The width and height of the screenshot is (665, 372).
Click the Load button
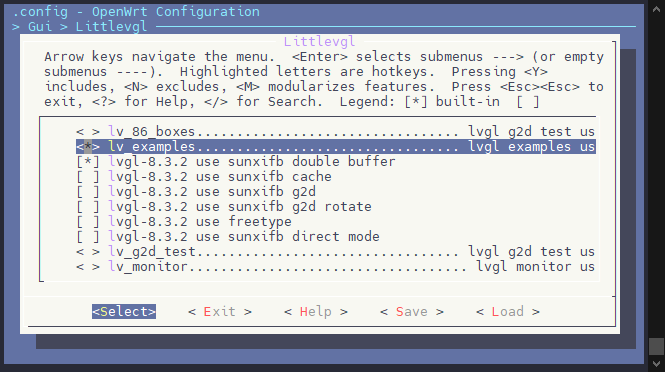coord(508,312)
